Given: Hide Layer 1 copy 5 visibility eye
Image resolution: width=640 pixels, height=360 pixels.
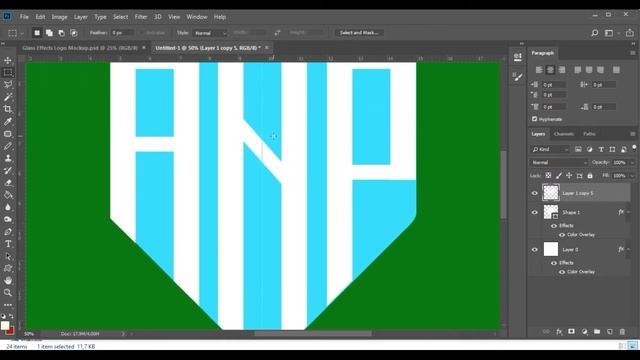Looking at the screenshot, I should point(535,193).
